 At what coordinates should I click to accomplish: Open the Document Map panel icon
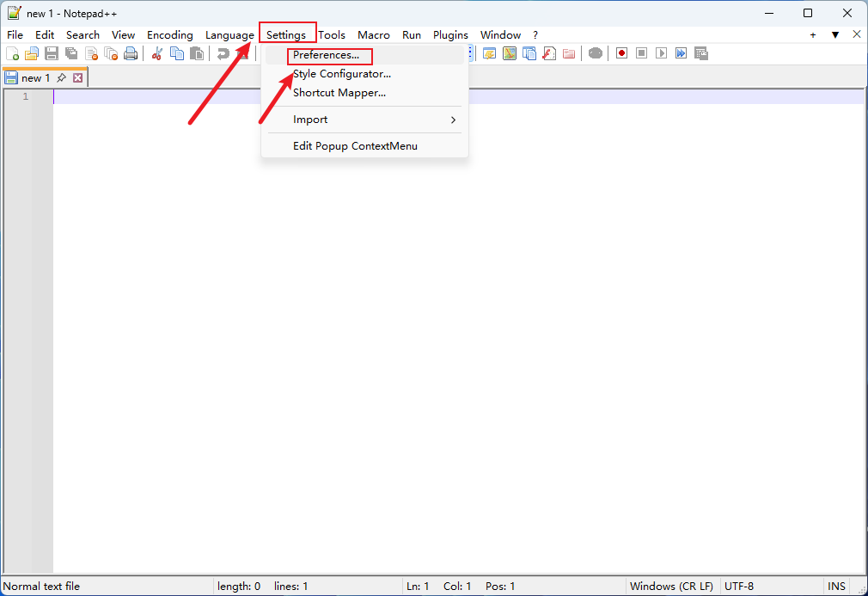pyautogui.click(x=510, y=53)
